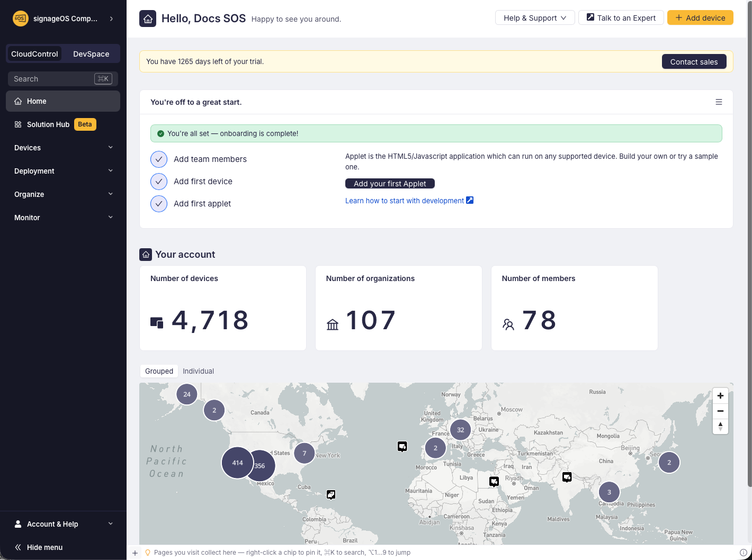Expand the Account & Help menu
The width and height of the screenshot is (752, 560).
63,524
